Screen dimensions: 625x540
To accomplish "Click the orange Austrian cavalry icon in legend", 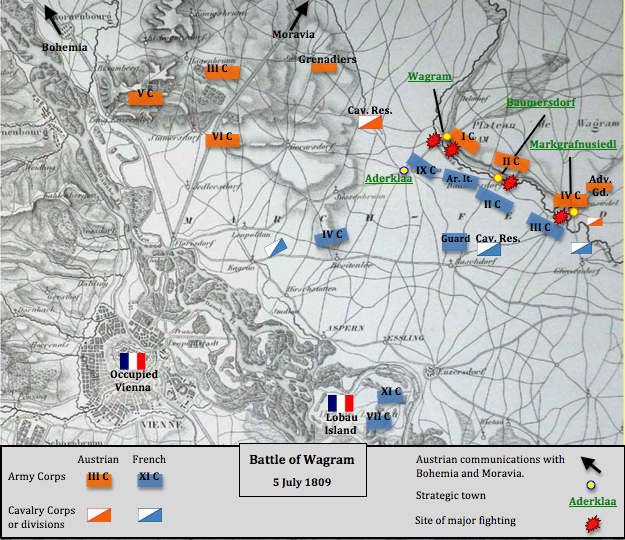I will (x=99, y=515).
